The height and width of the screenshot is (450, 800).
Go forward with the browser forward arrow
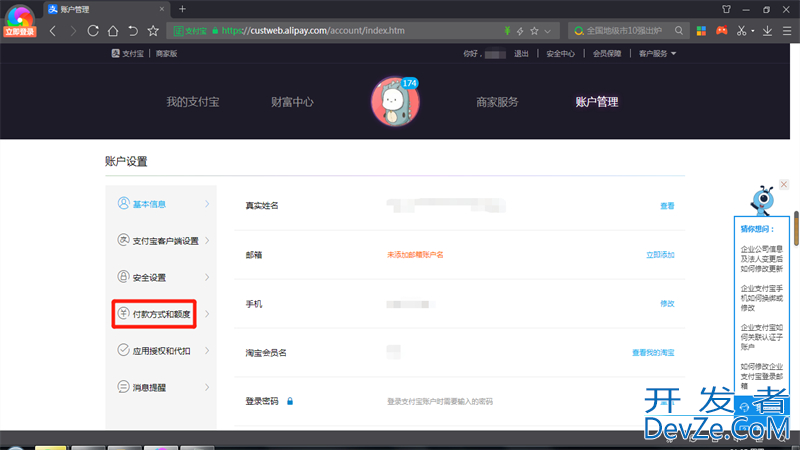tap(73, 31)
